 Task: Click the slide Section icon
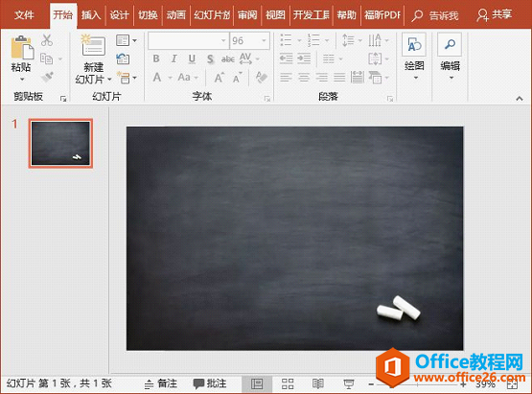pos(123,78)
